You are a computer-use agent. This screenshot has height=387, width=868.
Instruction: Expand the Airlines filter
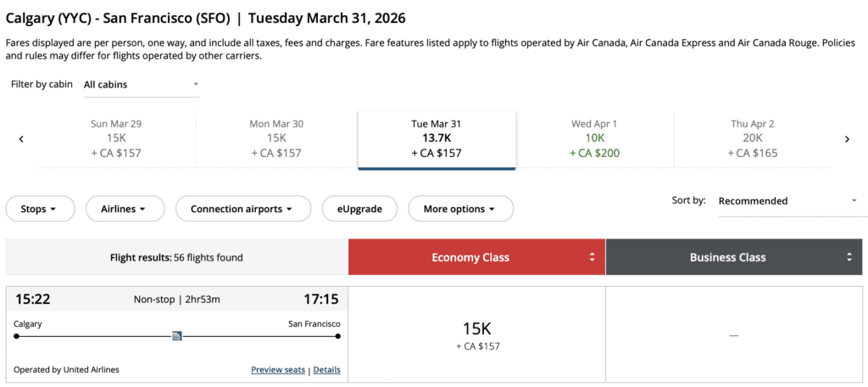[122, 209]
